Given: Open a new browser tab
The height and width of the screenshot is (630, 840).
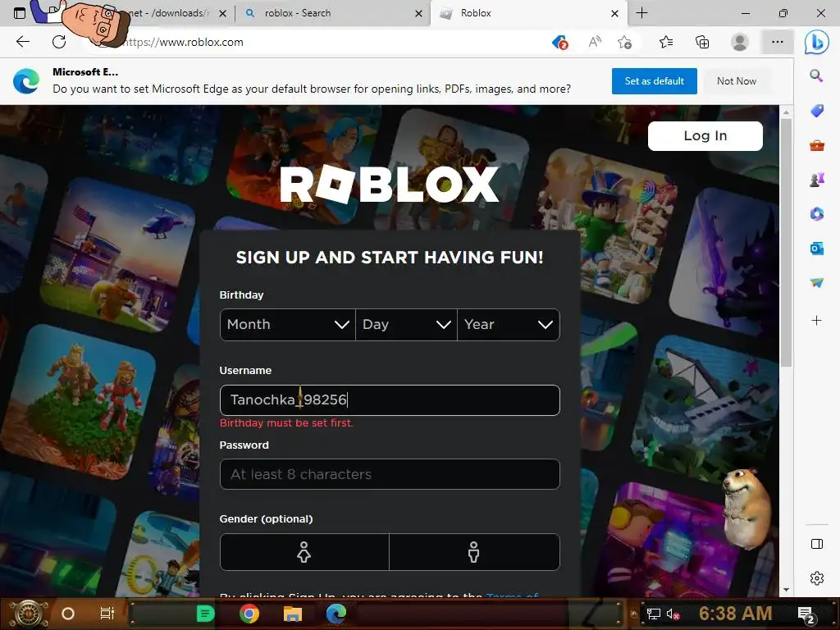Looking at the screenshot, I should click(x=641, y=13).
